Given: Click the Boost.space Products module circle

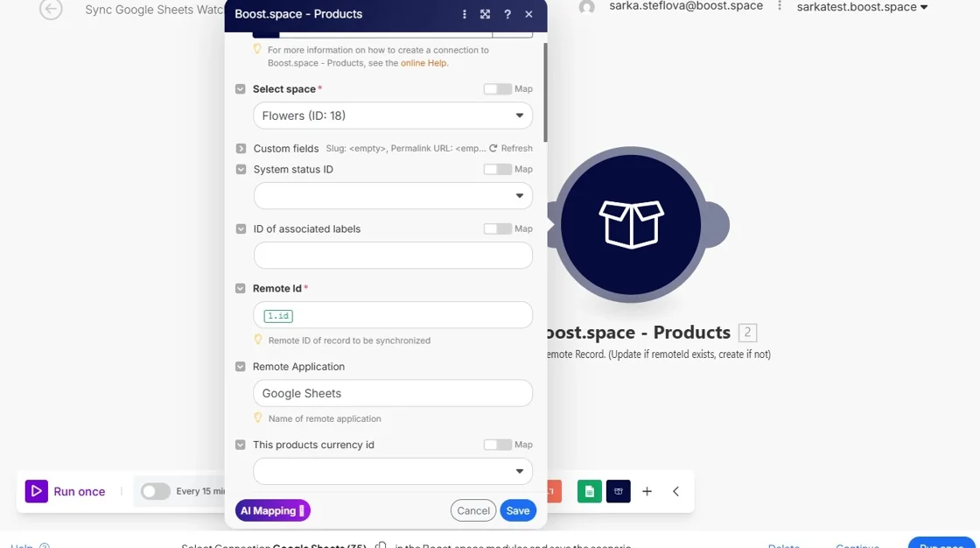Looking at the screenshot, I should 631,225.
